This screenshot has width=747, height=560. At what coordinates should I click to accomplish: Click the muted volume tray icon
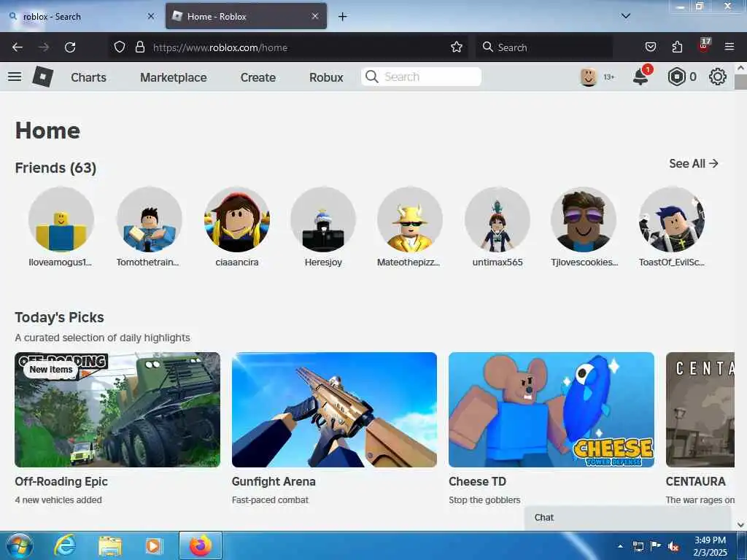[x=673, y=546]
